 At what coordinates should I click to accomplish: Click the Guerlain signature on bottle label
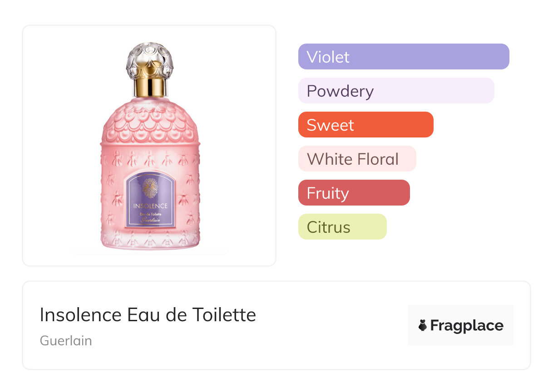click(x=150, y=220)
